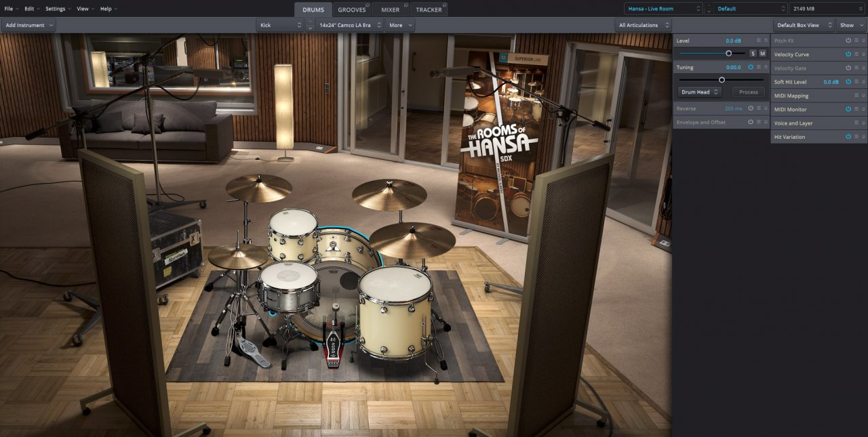Viewport: 868px width, 437px height.
Task: Detach the Tracker tab pop-out icon
Action: point(443,5)
